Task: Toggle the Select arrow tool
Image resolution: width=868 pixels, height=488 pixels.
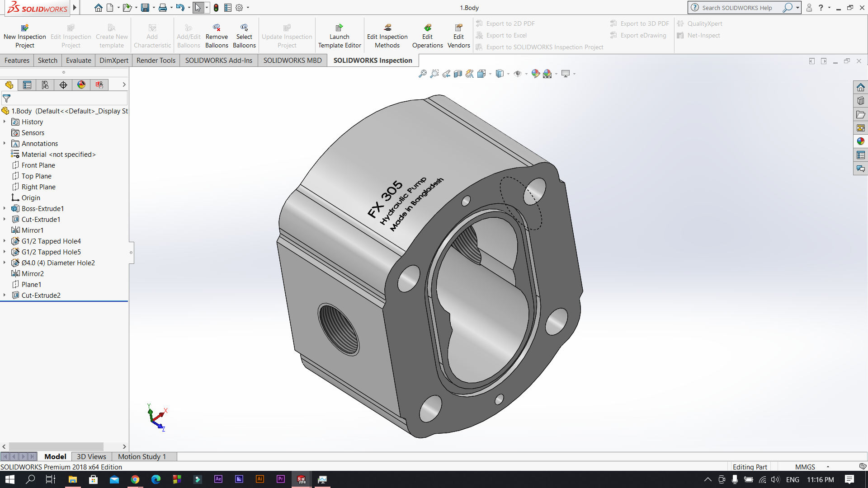Action: [x=198, y=8]
